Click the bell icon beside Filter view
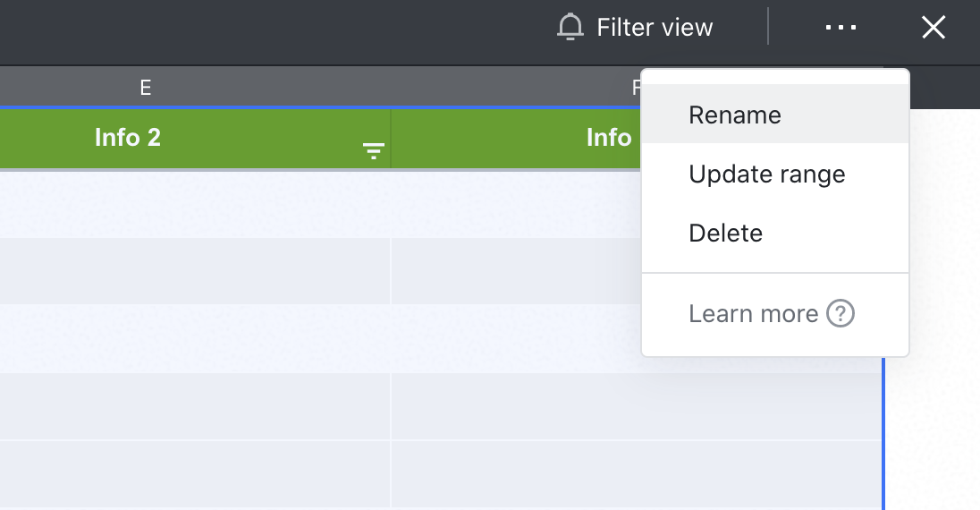The height and width of the screenshot is (510, 980). point(570,27)
